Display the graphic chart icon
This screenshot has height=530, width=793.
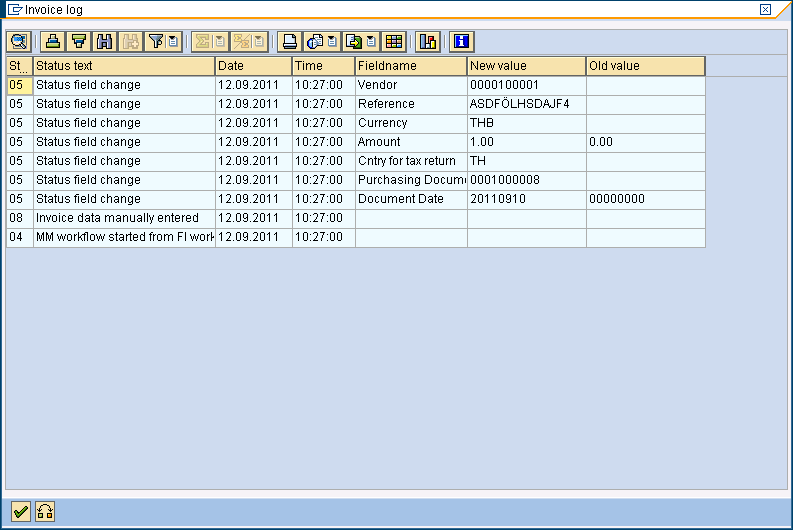(x=428, y=41)
